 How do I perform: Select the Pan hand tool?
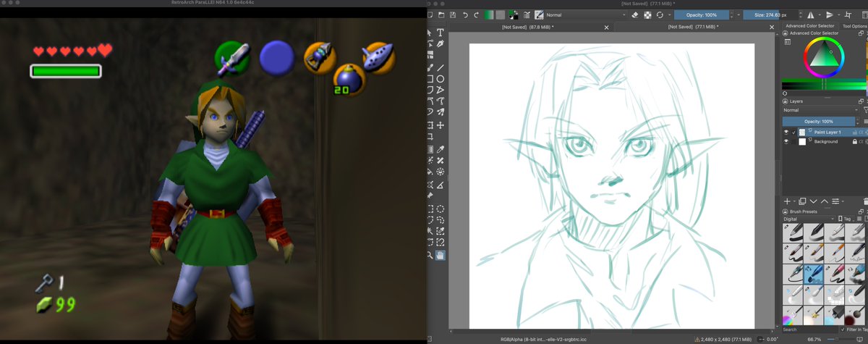tap(440, 255)
